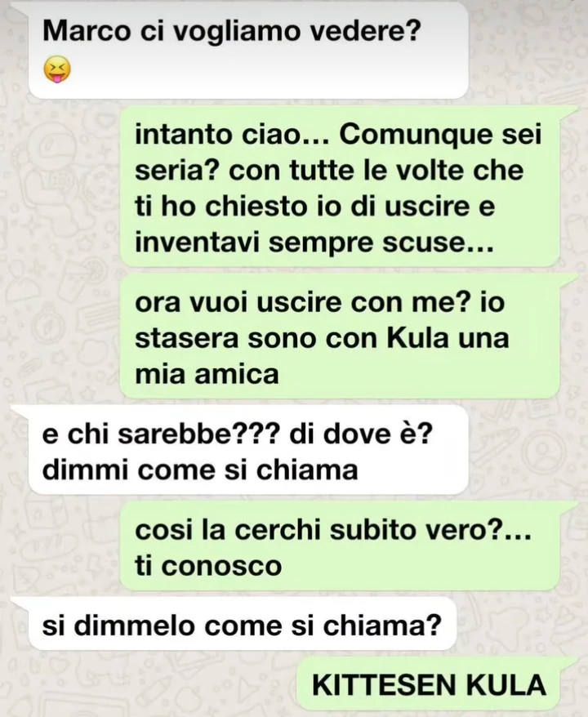Select the 'KITTESEN KULA' sent message
This screenshot has width=588, height=717.
429,685
